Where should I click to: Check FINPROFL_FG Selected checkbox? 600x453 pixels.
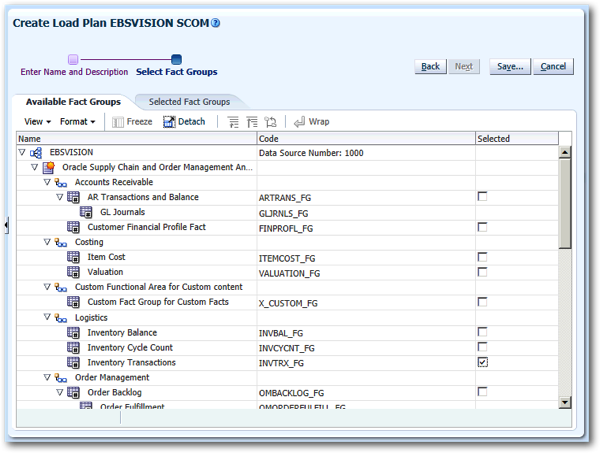pyautogui.click(x=483, y=227)
